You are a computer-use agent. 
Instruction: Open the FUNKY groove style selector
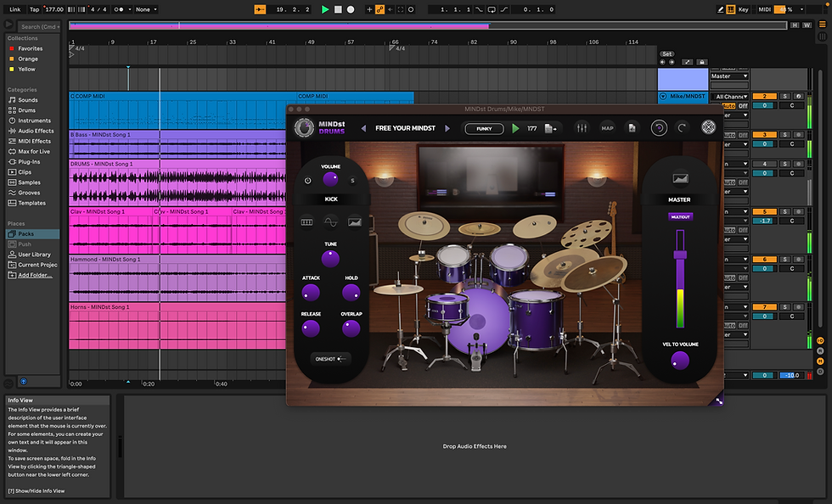pos(484,128)
